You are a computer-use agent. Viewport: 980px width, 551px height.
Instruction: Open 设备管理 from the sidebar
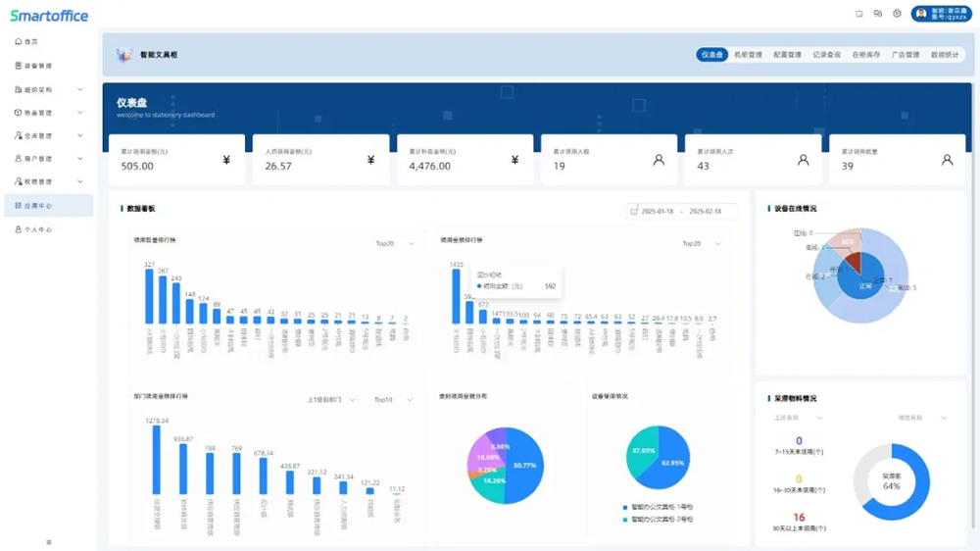pyautogui.click(x=37, y=66)
